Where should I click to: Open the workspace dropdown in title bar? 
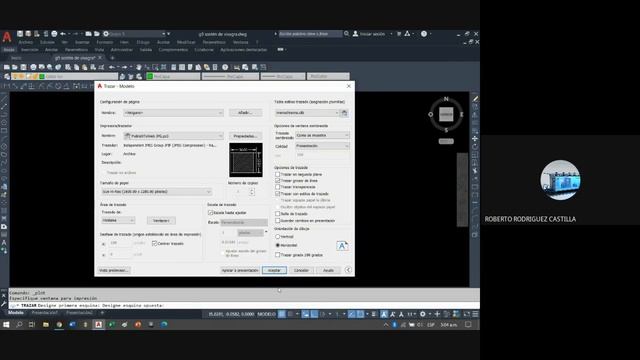[138, 34]
